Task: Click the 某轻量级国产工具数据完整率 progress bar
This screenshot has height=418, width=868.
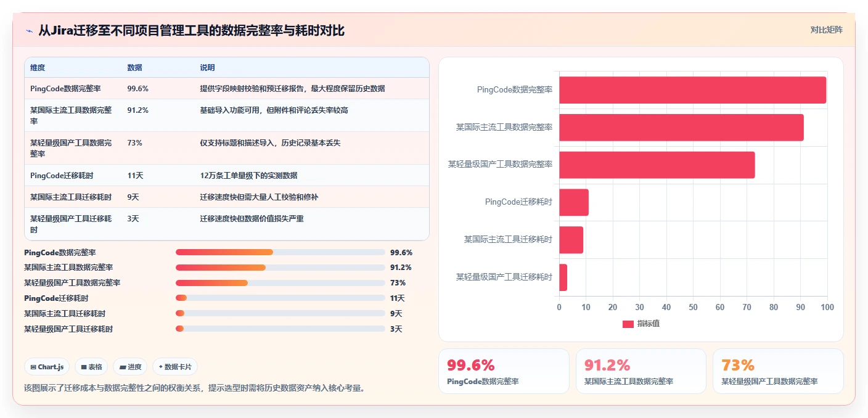Action: (280, 283)
